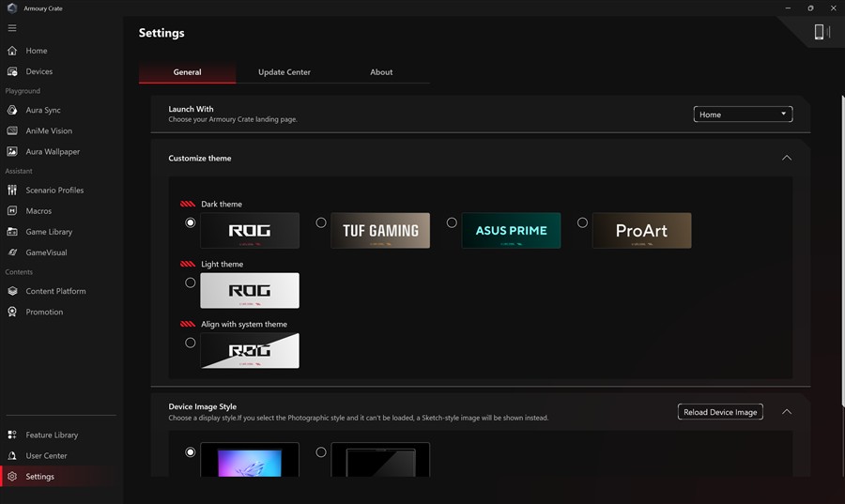Select the Light theme radio button
Image resolution: width=845 pixels, height=504 pixels.
[x=191, y=283]
